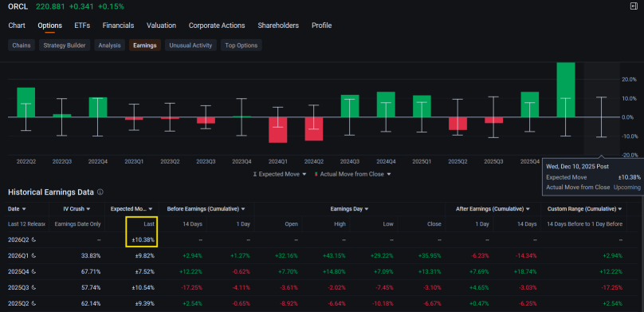Click the 2024Q3 green earnings bar
644x312 pixels.
click(350, 106)
